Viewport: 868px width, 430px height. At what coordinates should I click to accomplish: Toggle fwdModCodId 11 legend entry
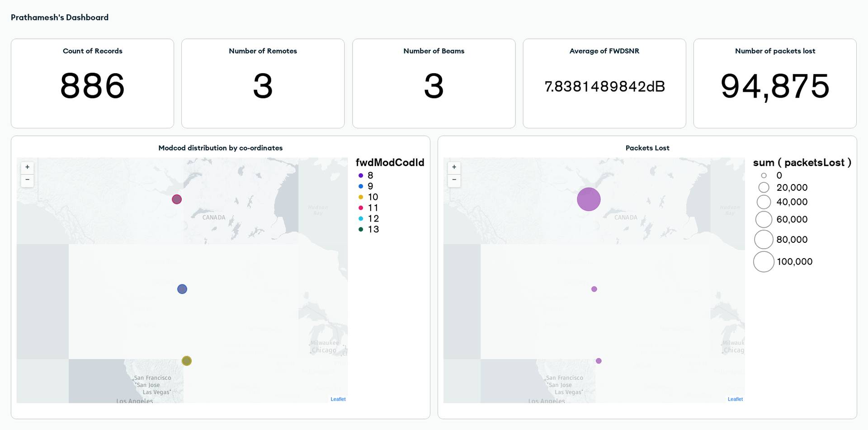372,208
